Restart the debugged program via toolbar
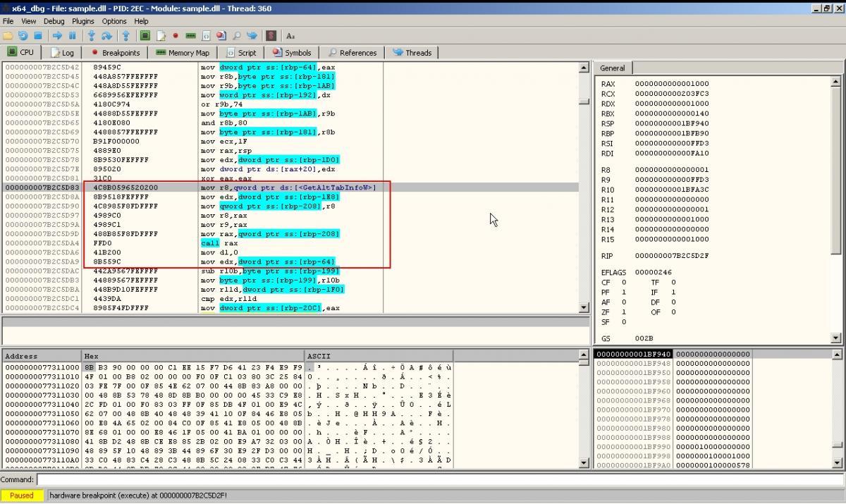846x504 pixels. (23, 35)
